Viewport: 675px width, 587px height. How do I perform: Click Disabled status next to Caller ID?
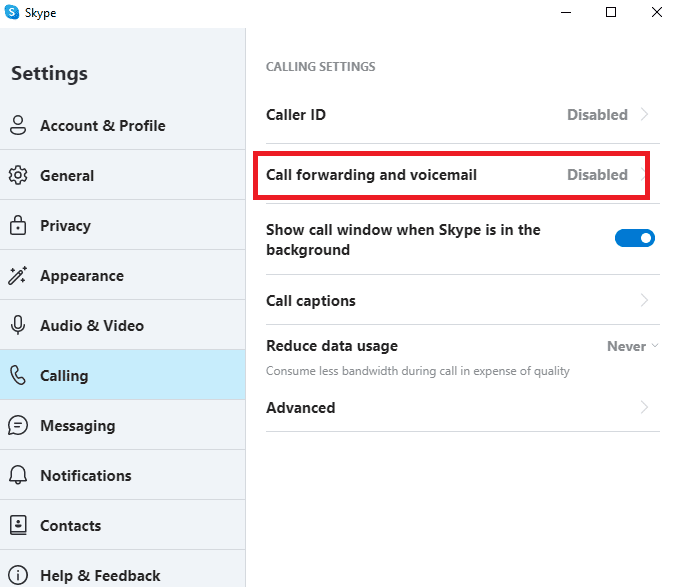[x=597, y=114]
